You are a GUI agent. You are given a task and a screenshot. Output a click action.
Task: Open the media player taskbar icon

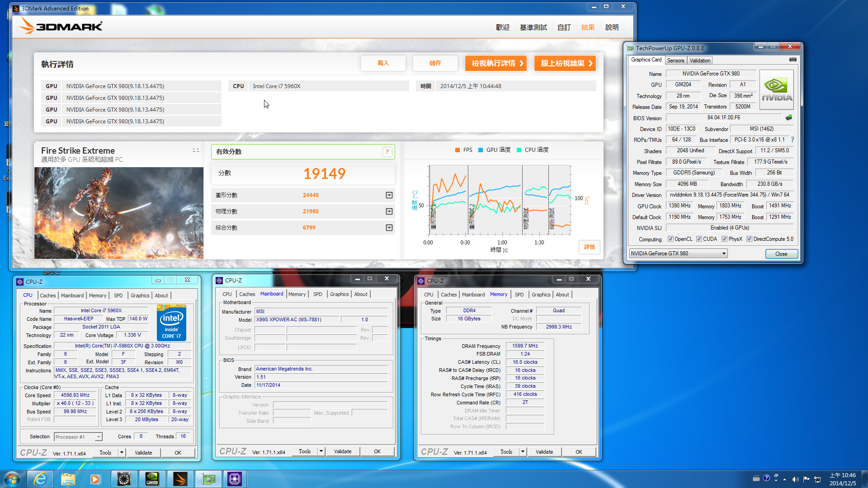(95, 479)
